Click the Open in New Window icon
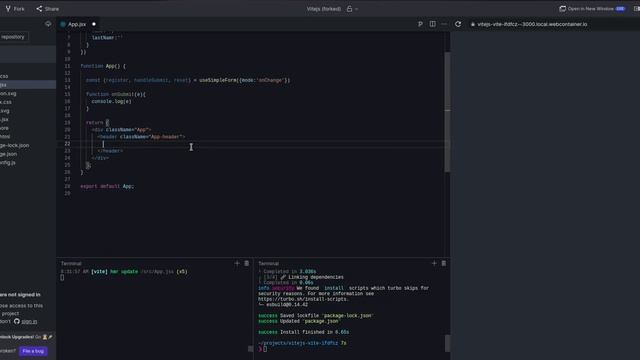 [562, 9]
